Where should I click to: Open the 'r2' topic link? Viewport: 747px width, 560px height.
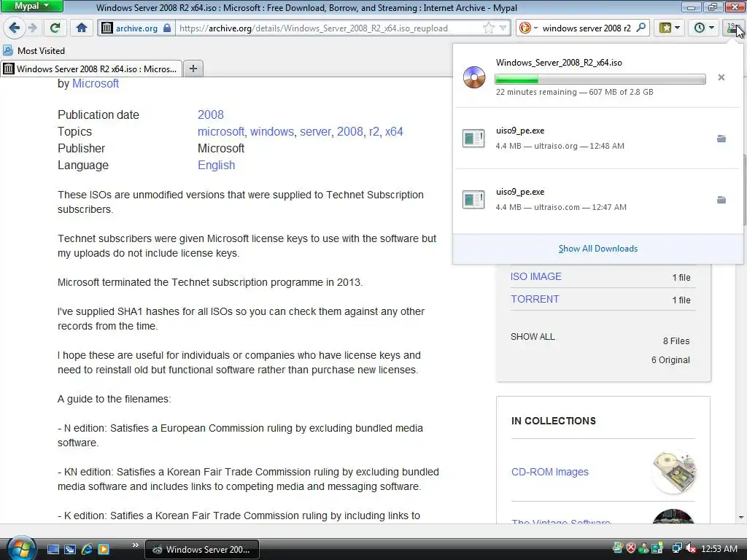click(374, 131)
